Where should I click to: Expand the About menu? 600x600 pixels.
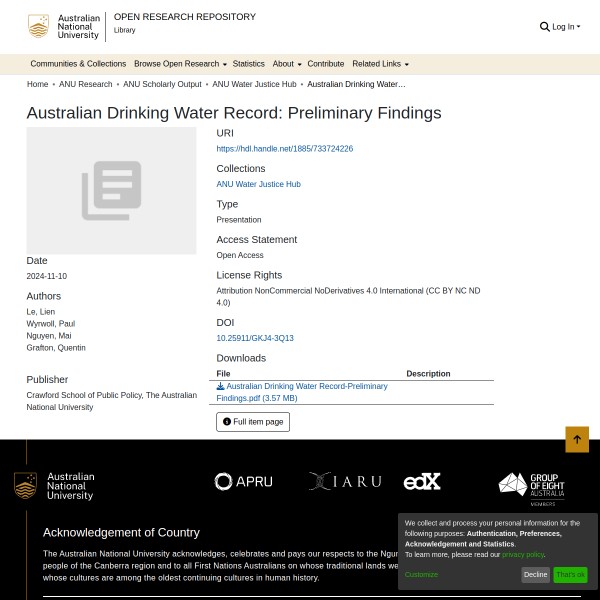(286, 64)
